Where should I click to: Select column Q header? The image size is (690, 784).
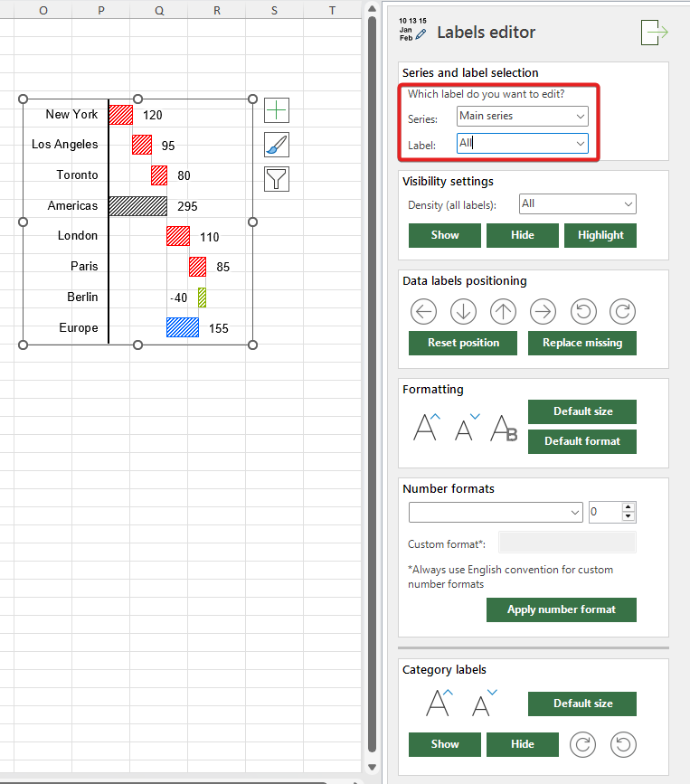click(x=159, y=10)
